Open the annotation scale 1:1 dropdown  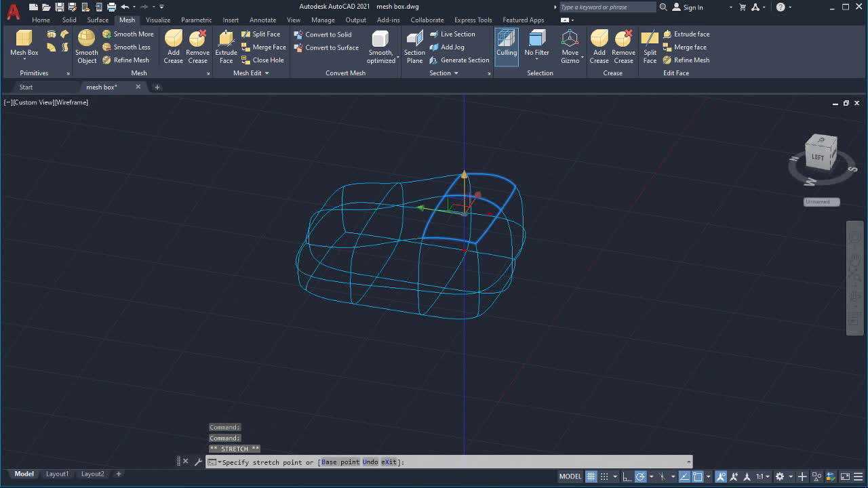761,476
